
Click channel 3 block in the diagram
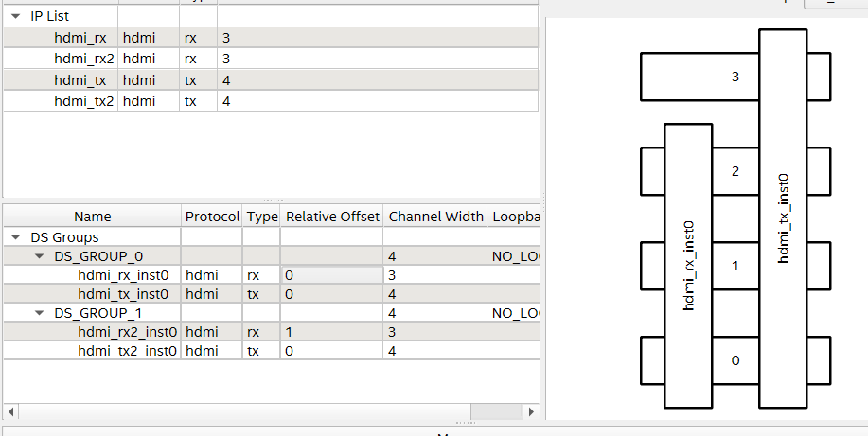click(x=700, y=77)
